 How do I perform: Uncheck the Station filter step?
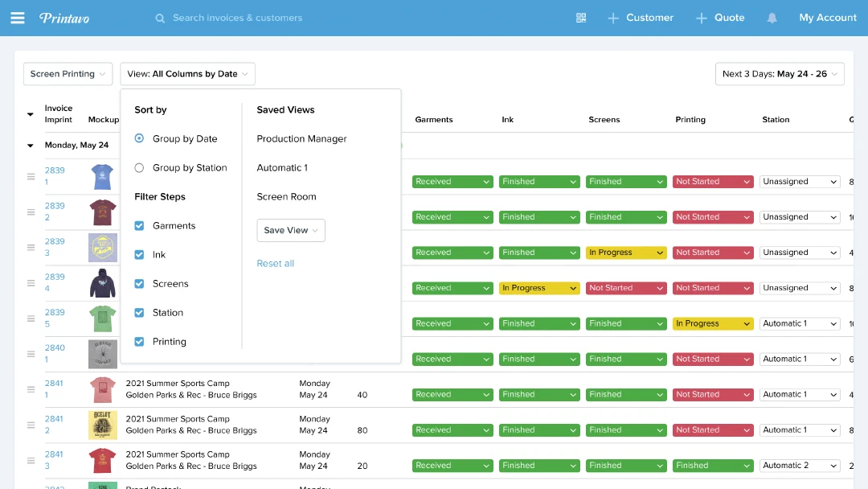[x=140, y=312]
